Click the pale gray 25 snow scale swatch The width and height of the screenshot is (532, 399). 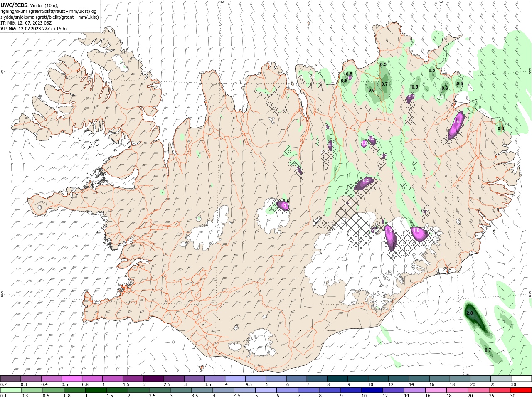point(500,379)
